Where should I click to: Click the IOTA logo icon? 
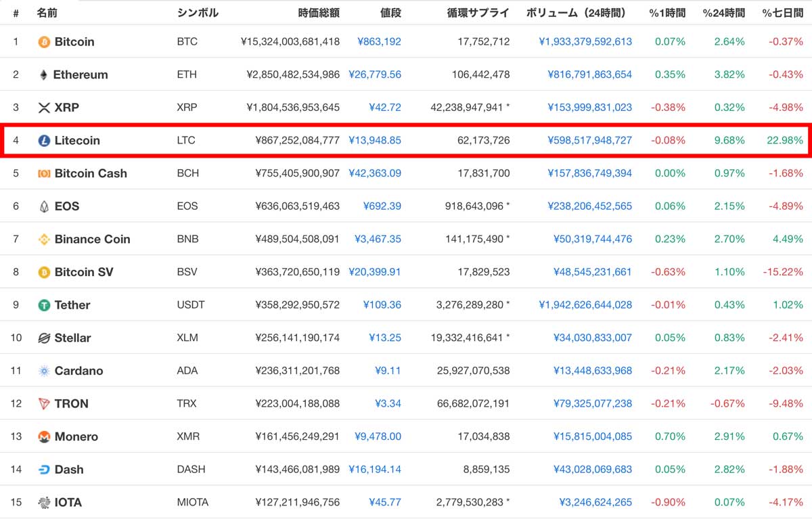tap(44, 503)
